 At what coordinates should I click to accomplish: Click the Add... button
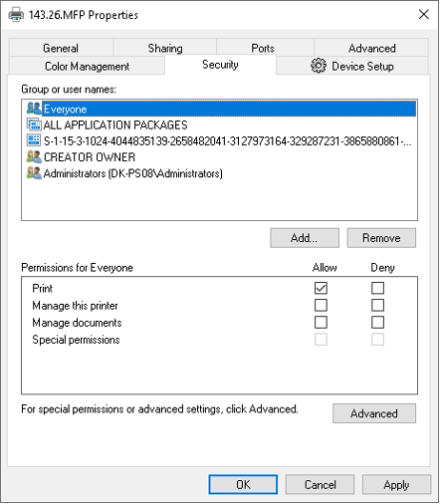coord(305,238)
